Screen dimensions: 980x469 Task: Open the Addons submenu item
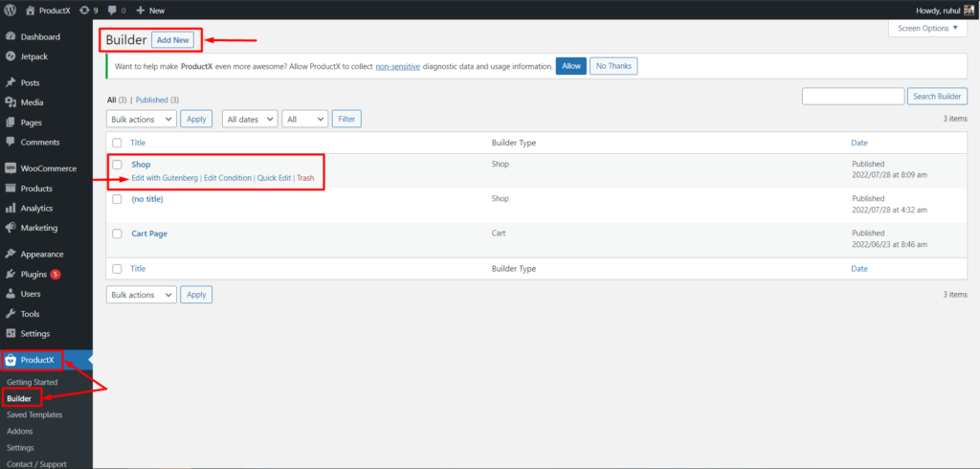click(x=20, y=431)
